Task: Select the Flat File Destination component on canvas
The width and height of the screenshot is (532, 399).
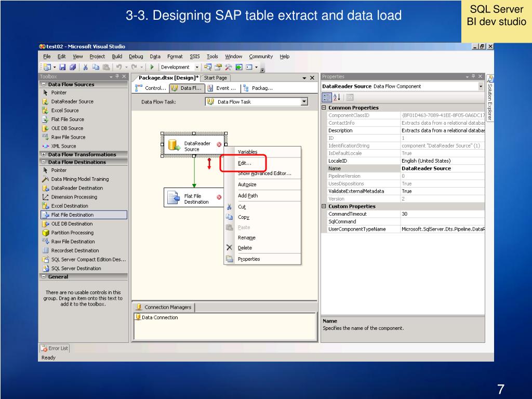Action: pyautogui.click(x=194, y=198)
